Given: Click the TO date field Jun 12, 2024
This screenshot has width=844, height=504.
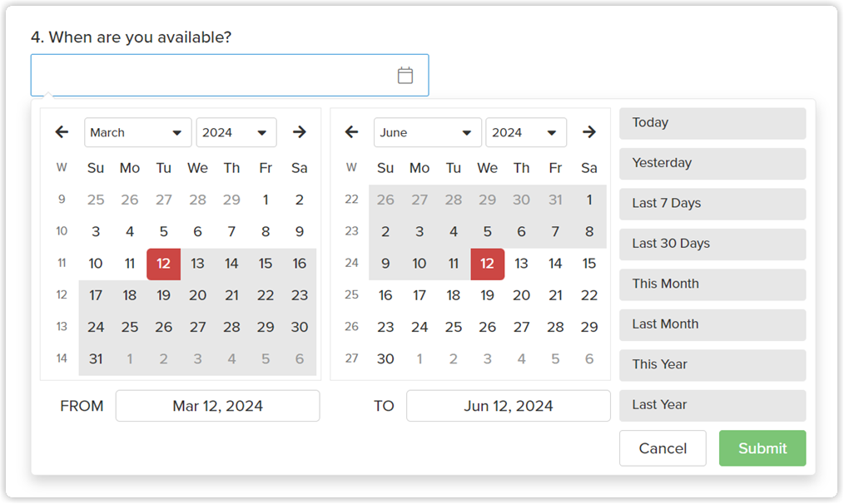Looking at the screenshot, I should point(508,406).
